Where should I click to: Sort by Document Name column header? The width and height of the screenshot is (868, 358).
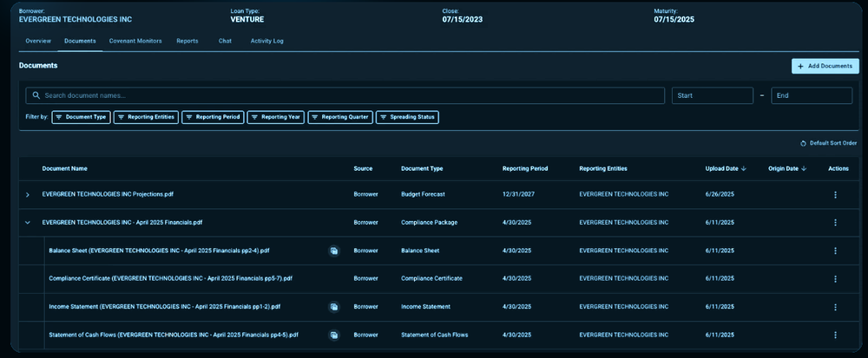65,168
